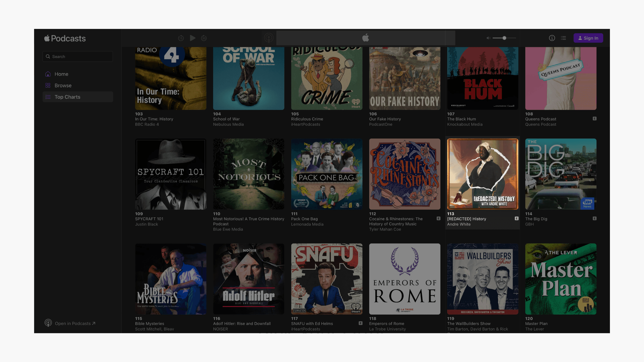
Task: Open The Big Dig podcast artwork
Action: point(561,174)
